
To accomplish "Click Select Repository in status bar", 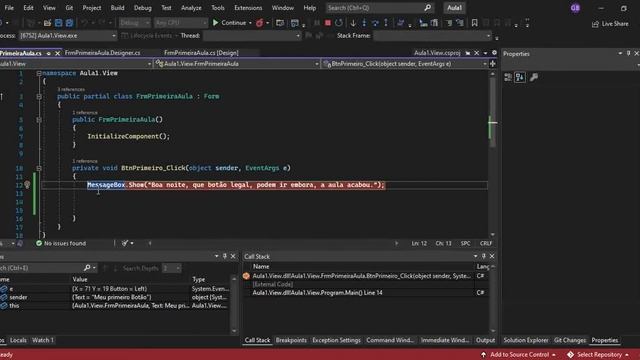I will [x=599, y=355].
